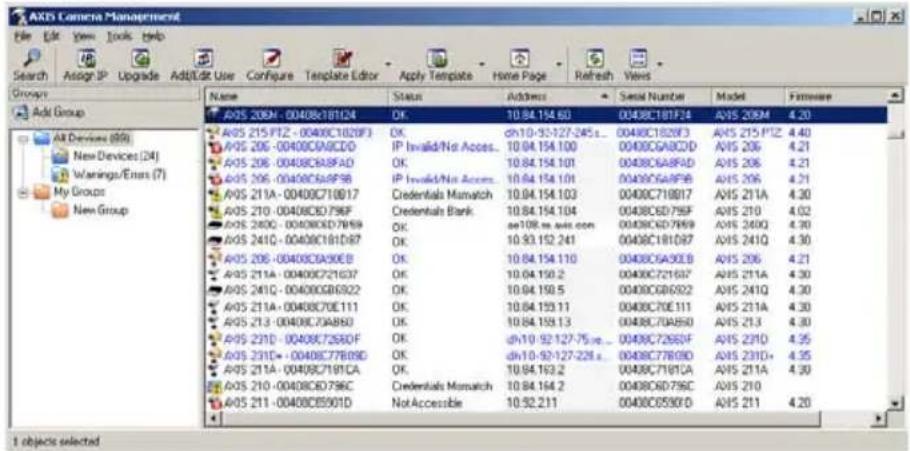
Task: Select the row AXIS 231D - 00408C7266DF
Action: (547, 338)
